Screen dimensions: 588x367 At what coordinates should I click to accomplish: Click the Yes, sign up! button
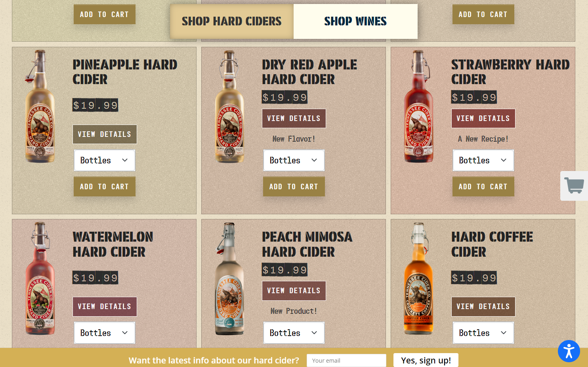426,360
